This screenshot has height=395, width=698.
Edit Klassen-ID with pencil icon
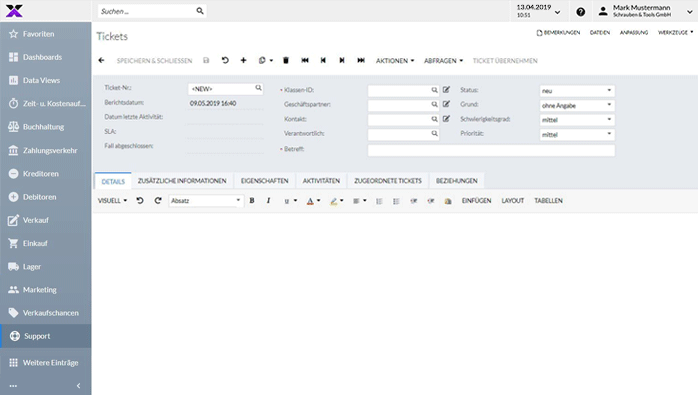pos(446,90)
